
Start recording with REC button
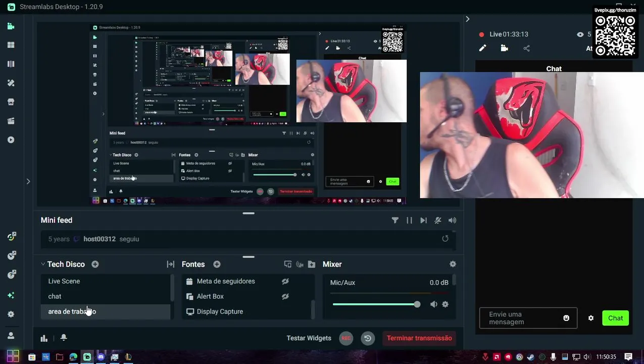[x=346, y=338]
